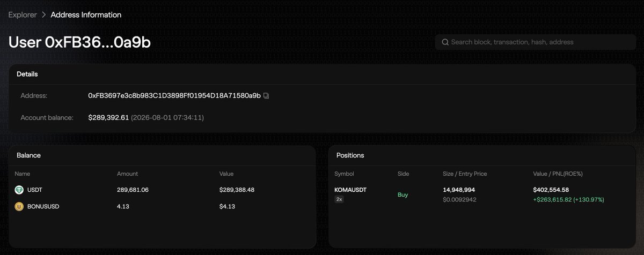Click the Positions panel title
644x255 pixels.
coord(350,155)
